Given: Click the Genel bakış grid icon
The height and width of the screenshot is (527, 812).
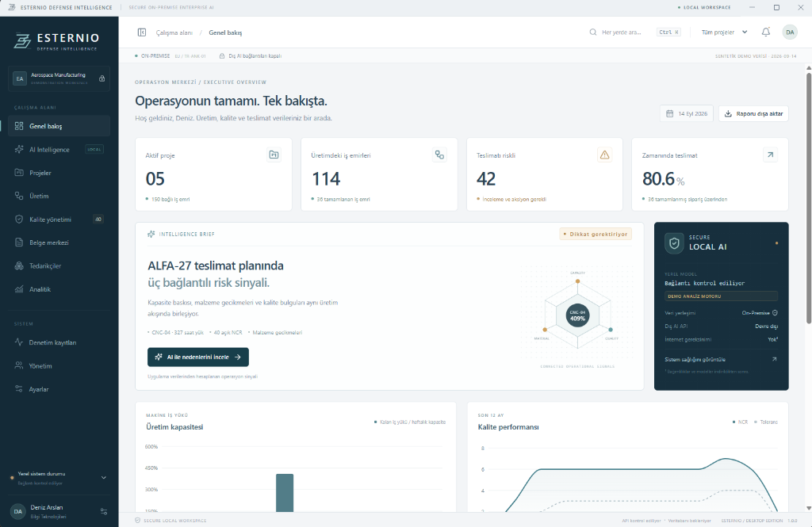Looking at the screenshot, I should click(x=19, y=126).
